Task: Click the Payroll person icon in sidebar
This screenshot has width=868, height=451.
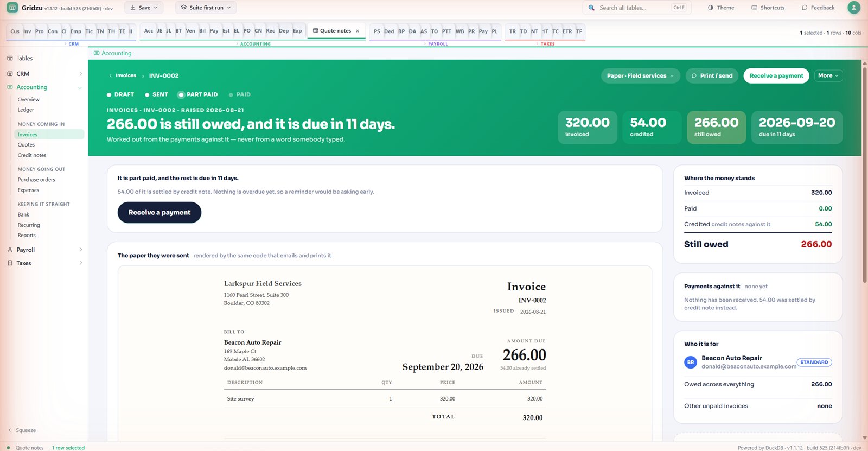Action: tap(10, 250)
